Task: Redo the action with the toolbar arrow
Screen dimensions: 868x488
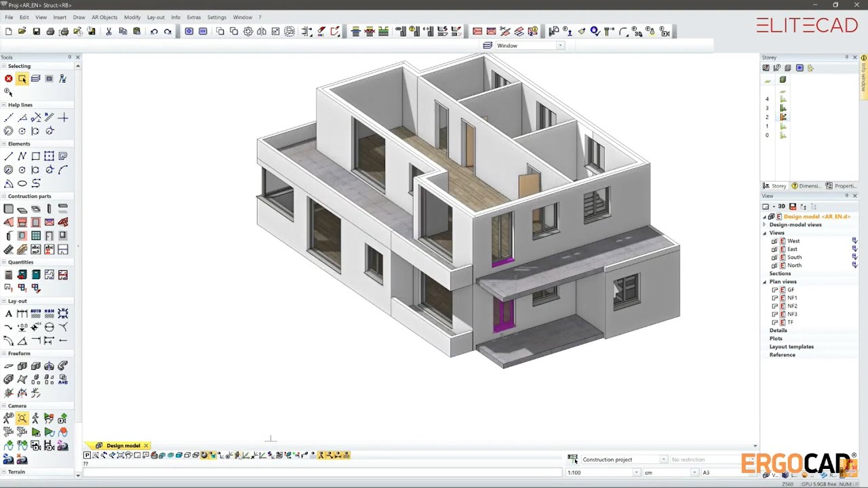Action: tap(167, 31)
